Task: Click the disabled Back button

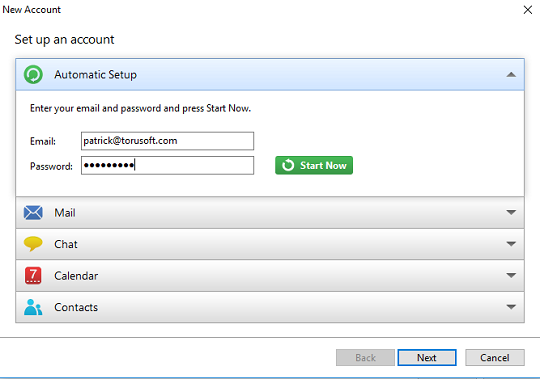Action: [x=365, y=358]
